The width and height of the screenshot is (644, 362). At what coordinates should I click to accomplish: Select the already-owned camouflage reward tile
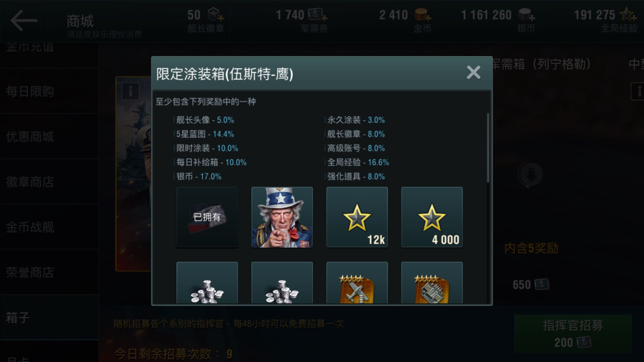(x=207, y=217)
